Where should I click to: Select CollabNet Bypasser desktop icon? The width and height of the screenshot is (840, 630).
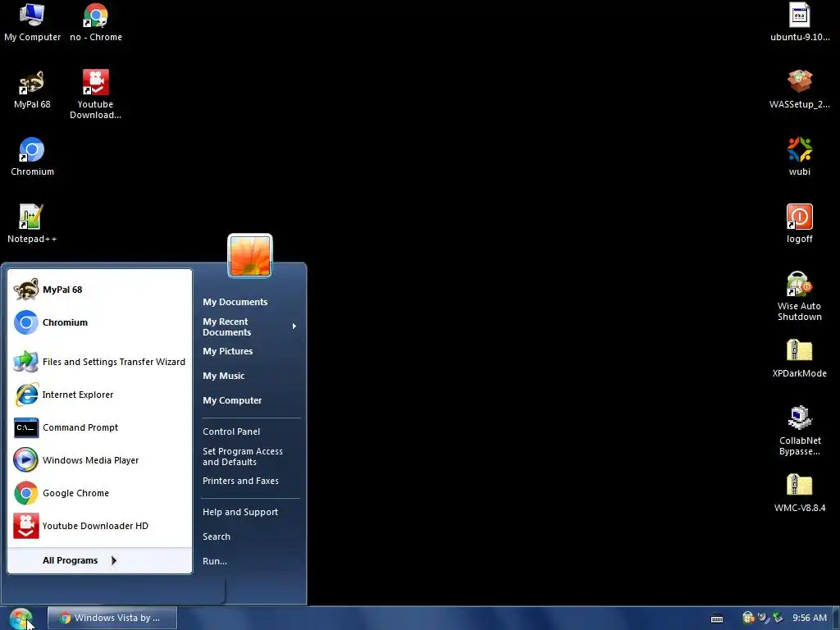click(x=799, y=431)
